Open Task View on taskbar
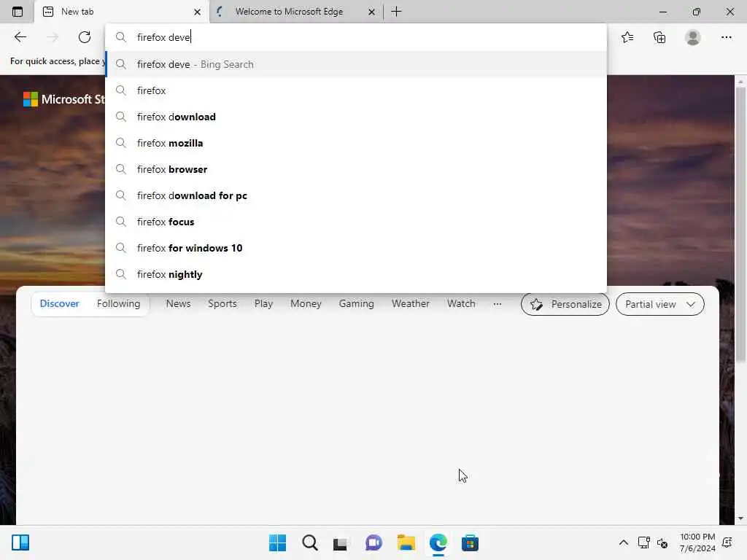747x560 pixels. (340, 543)
